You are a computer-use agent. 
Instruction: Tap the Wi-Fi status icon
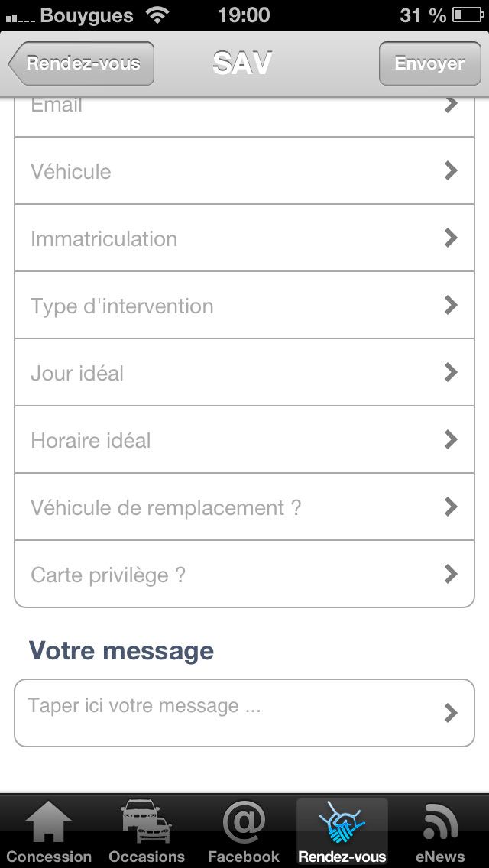pyautogui.click(x=158, y=15)
